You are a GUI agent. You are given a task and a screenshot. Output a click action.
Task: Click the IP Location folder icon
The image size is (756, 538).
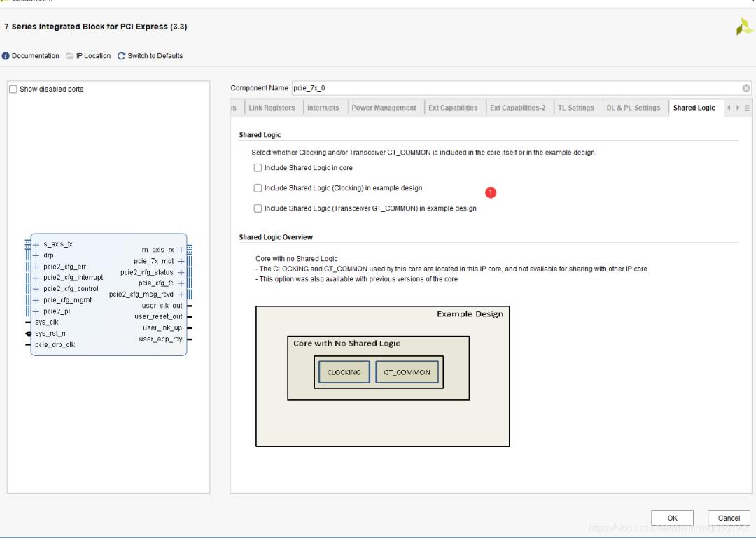(x=70, y=56)
